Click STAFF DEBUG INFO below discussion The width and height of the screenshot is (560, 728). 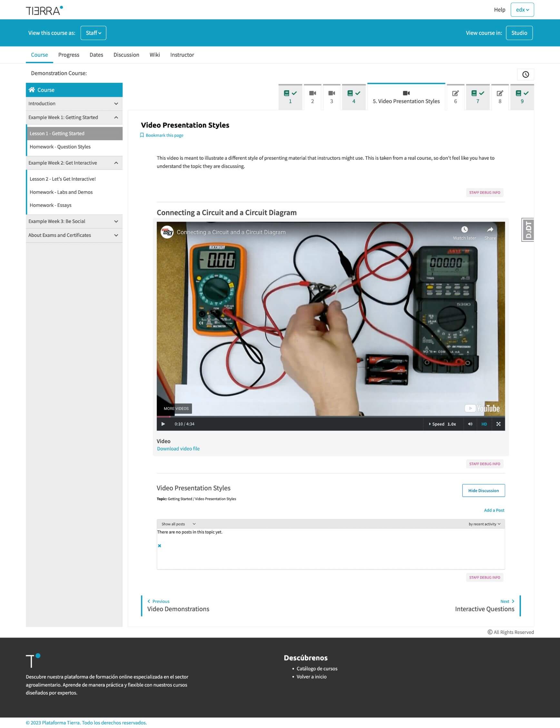484,577
